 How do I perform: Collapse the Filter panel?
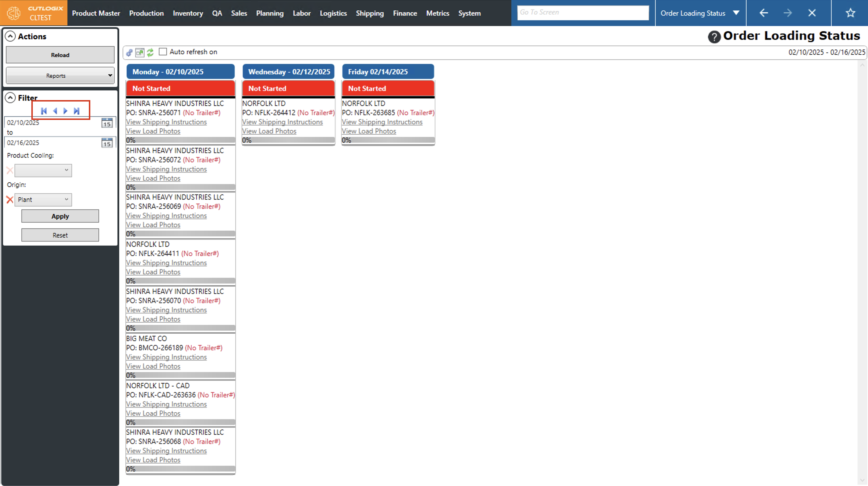click(x=10, y=98)
